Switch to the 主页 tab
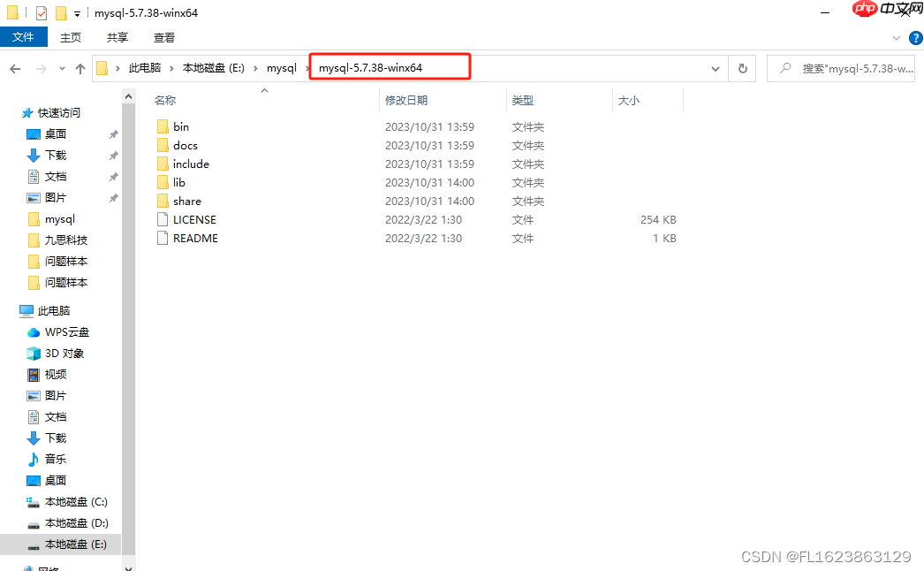924x571 pixels. [71, 37]
